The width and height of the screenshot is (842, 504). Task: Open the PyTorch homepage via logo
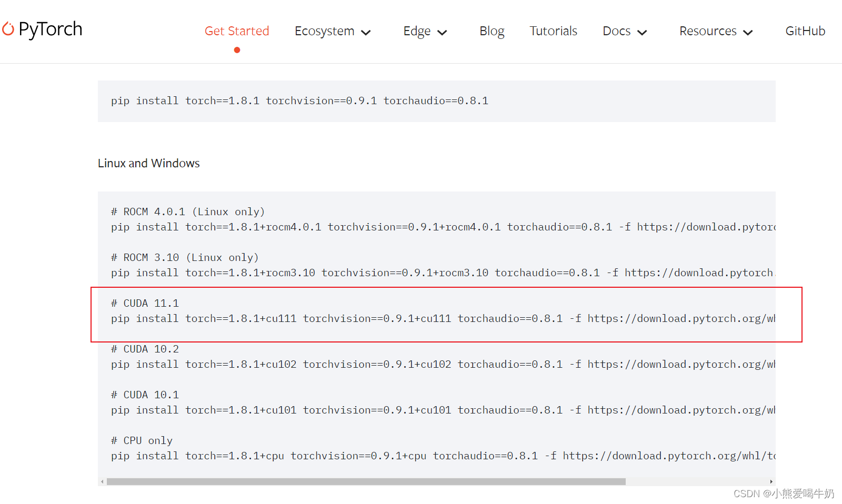(42, 30)
